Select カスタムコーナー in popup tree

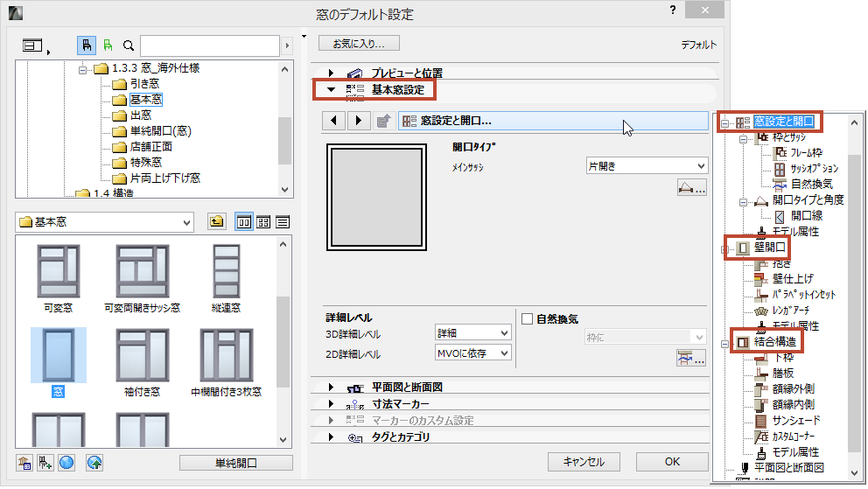point(794,437)
